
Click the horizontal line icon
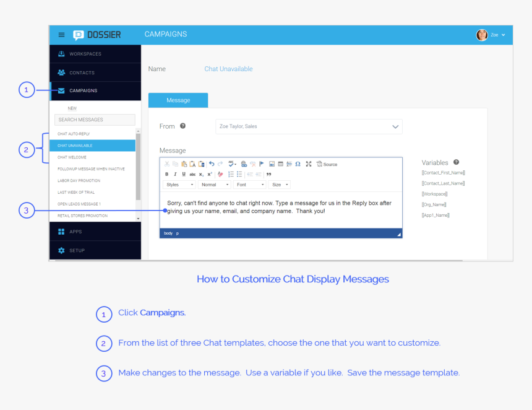click(289, 164)
